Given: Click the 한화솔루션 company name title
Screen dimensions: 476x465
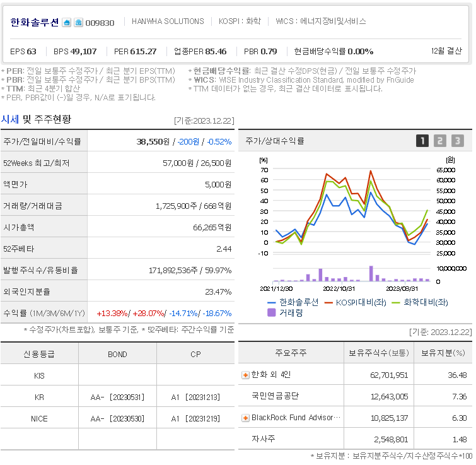Looking at the screenshot, I should click(34, 23).
